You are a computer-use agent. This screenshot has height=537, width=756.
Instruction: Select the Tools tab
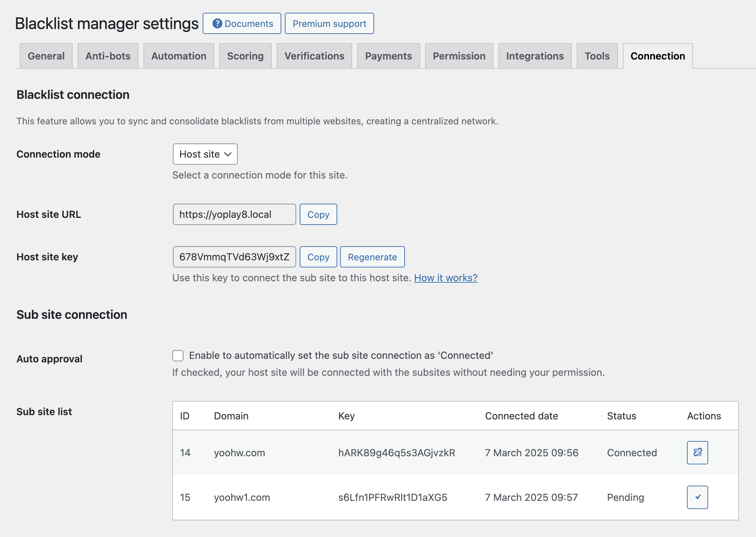pos(597,56)
